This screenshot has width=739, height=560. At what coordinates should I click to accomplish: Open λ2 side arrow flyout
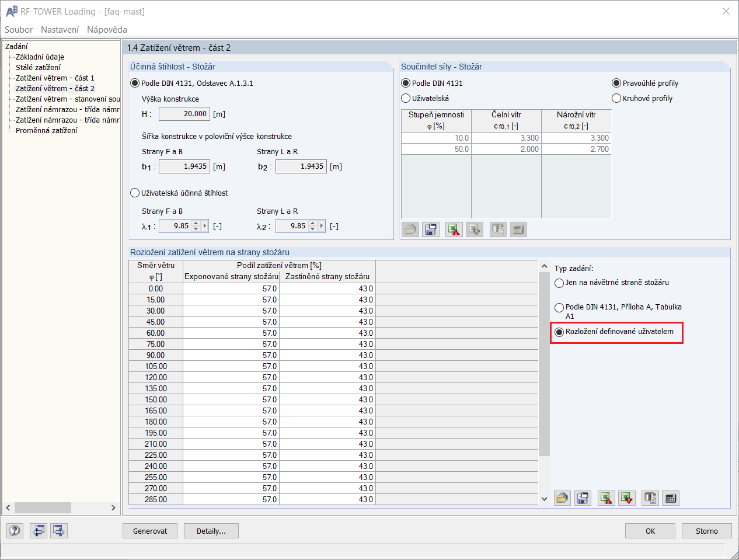click(x=322, y=226)
